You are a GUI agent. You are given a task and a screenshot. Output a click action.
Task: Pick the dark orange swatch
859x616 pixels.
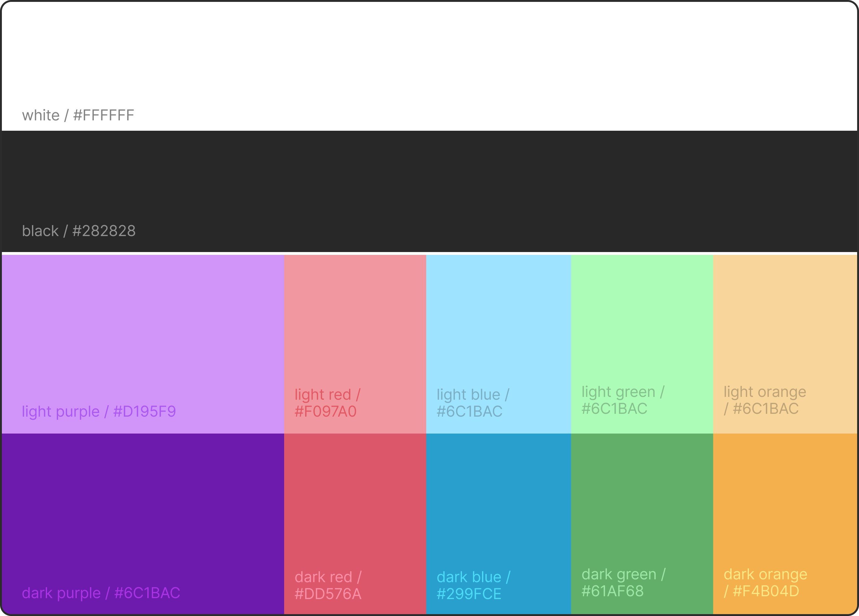pyautogui.click(x=785, y=524)
